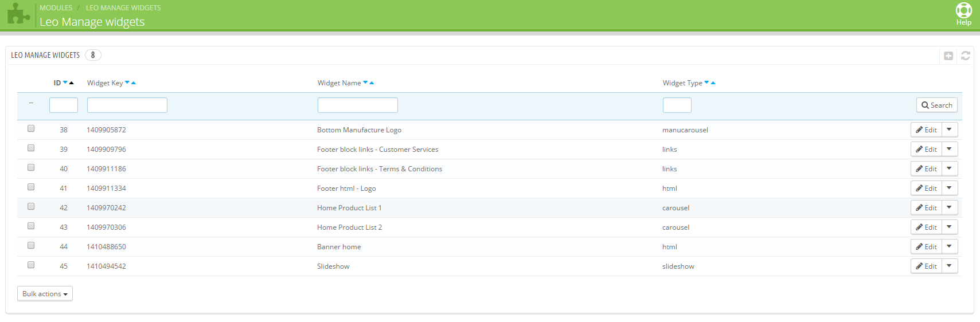
Task: Click the Help lifebuoy icon
Action: click(x=963, y=11)
